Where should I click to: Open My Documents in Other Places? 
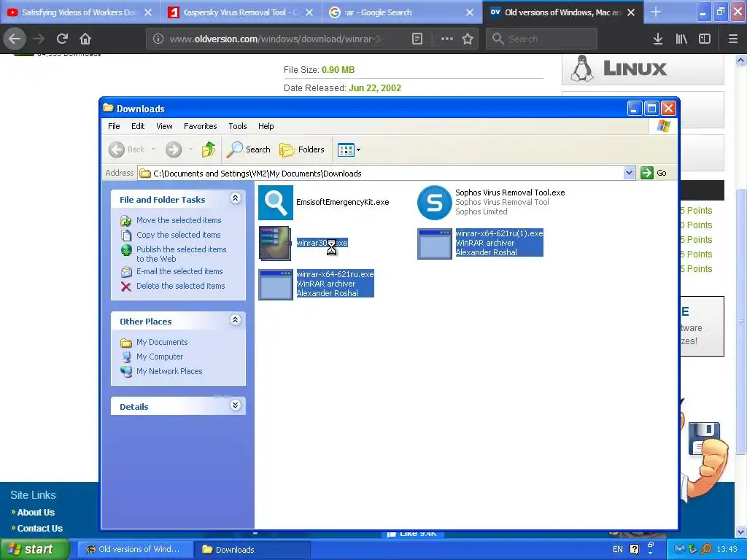(162, 342)
